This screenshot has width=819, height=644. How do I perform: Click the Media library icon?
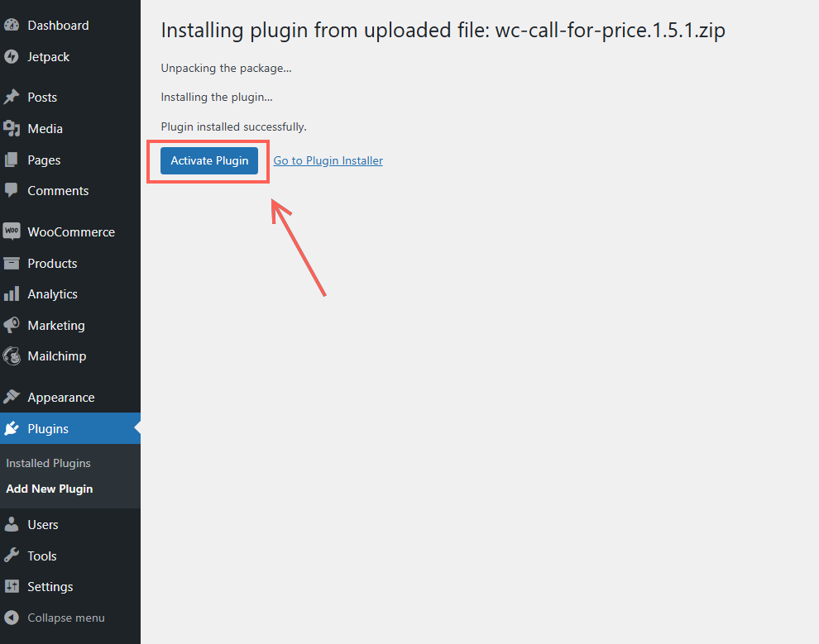tap(12, 128)
